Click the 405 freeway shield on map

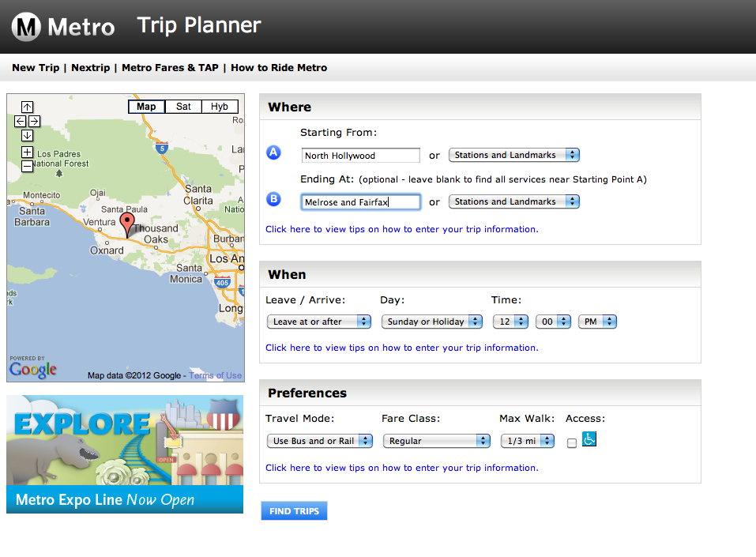(x=222, y=283)
